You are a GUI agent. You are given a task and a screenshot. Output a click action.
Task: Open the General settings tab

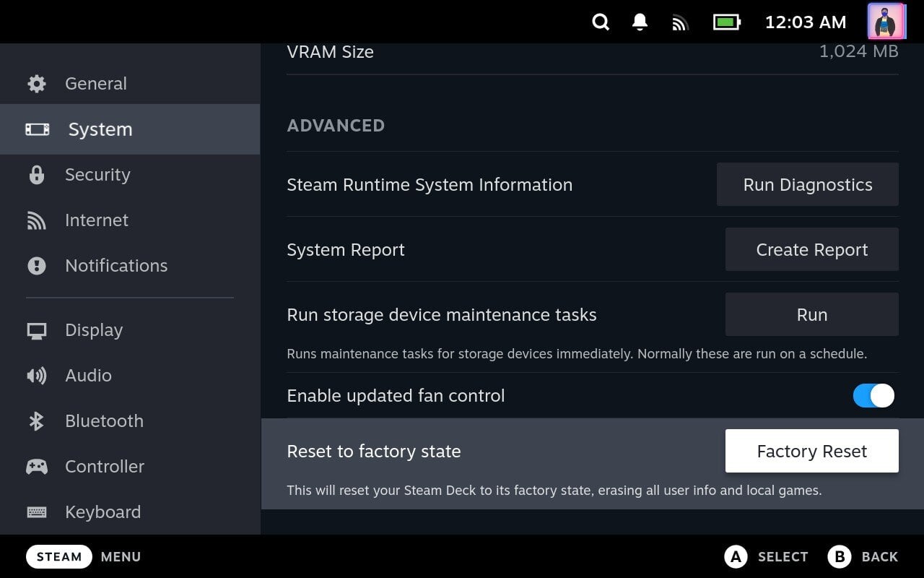coord(130,84)
